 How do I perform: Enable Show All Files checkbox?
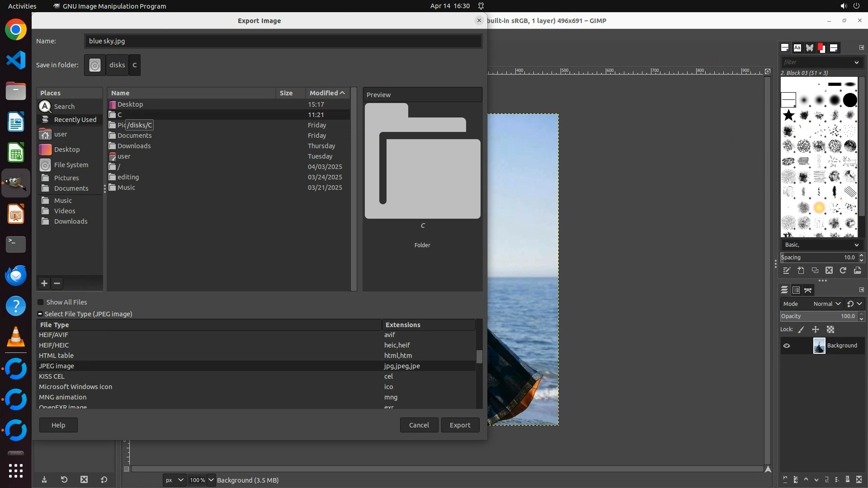[x=41, y=302]
